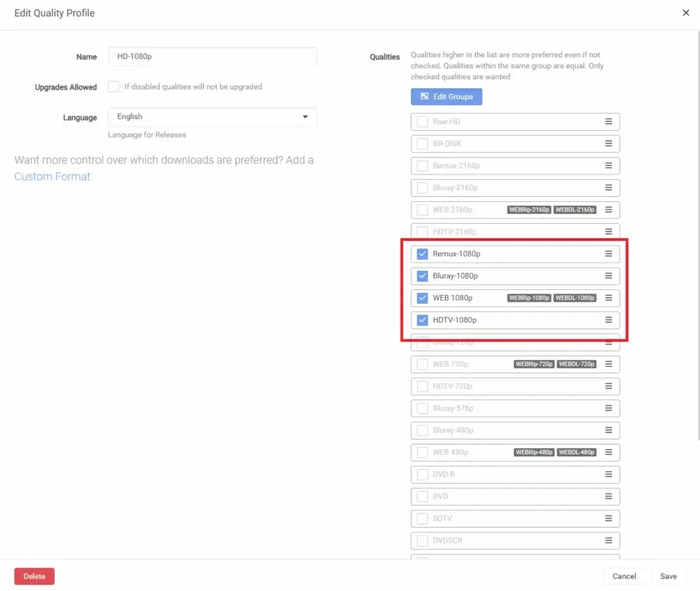
Task: Click the drag handle next to DVD-R
Action: click(x=608, y=474)
